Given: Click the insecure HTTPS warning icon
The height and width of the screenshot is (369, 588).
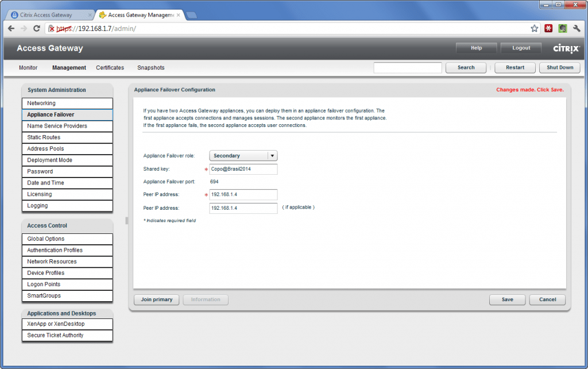Looking at the screenshot, I should (51, 29).
